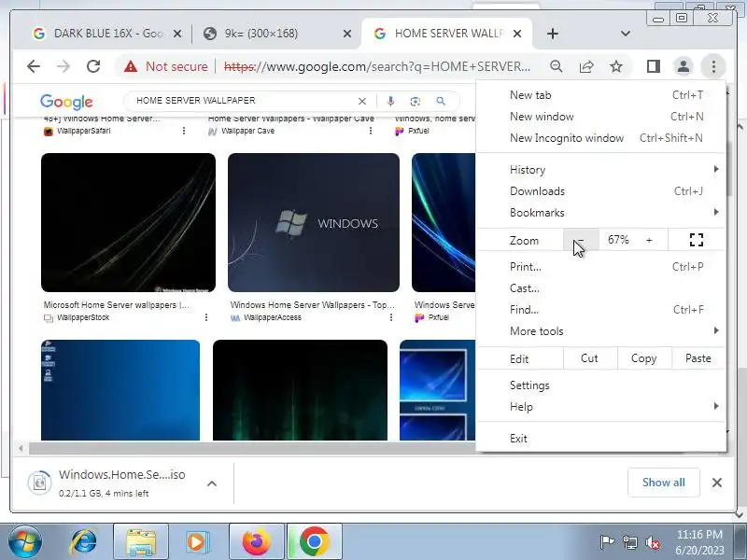Open Internet Explorer from the taskbar
747x560 pixels.
pos(84,541)
